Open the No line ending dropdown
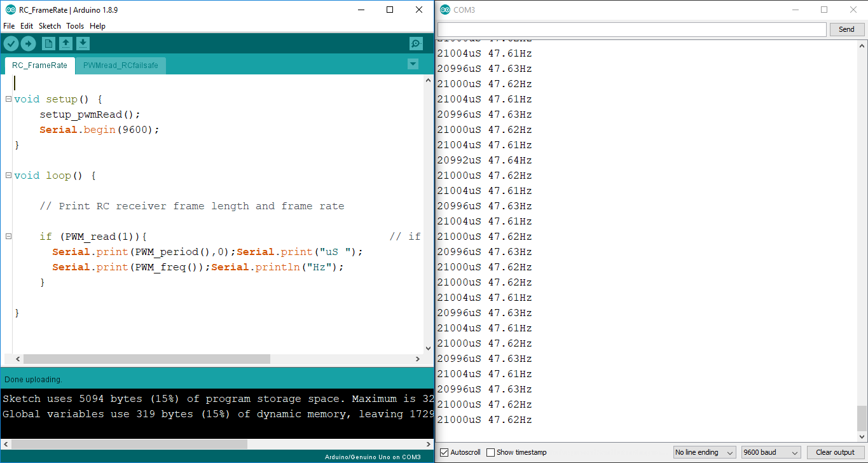868x463 pixels. point(704,452)
